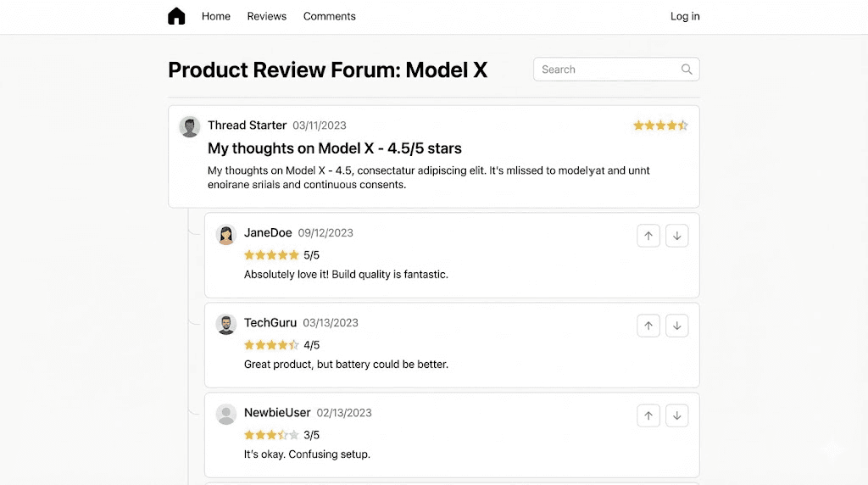
Task: Click the Log in link
Action: pyautogui.click(x=685, y=17)
